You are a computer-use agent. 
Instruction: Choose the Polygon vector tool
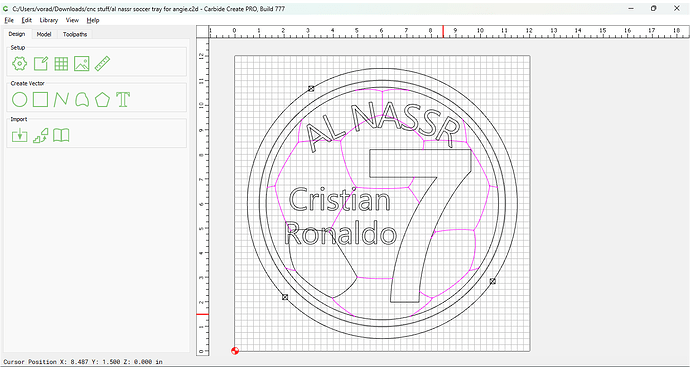pos(102,100)
